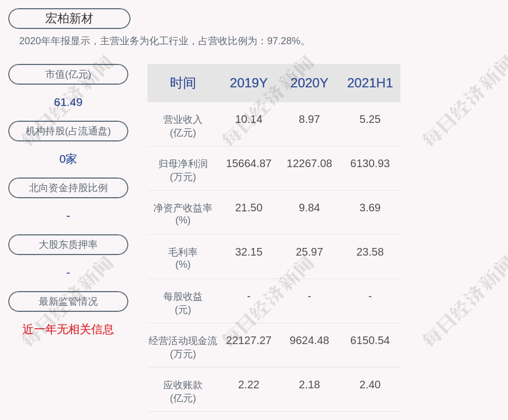Click the 每股收益(元) row label
The image size is (508, 420).
(183, 303)
